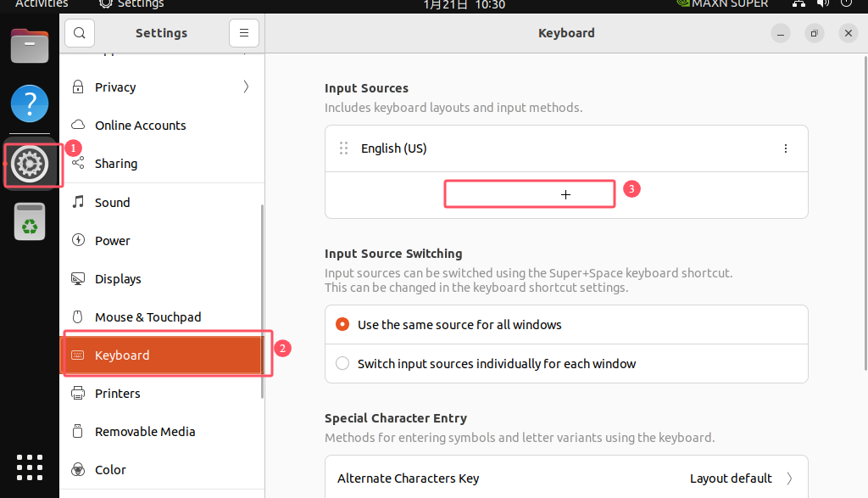Click the Color icon in the sidebar
This screenshot has width=868, height=498.
pyautogui.click(x=78, y=470)
